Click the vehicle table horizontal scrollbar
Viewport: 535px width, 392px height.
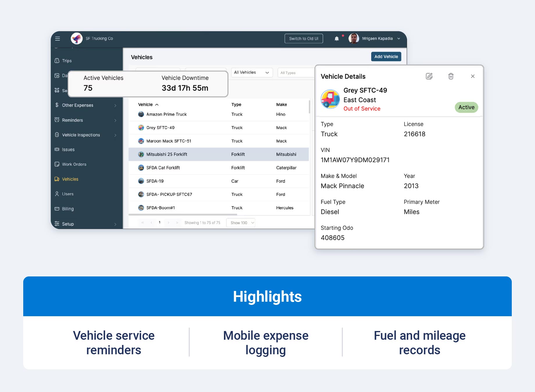pos(183,215)
